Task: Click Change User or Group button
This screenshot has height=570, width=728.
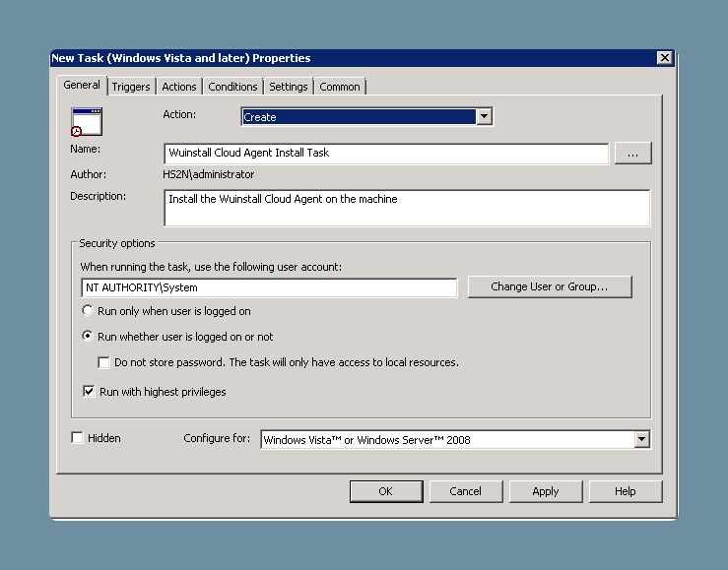Action: click(x=550, y=286)
